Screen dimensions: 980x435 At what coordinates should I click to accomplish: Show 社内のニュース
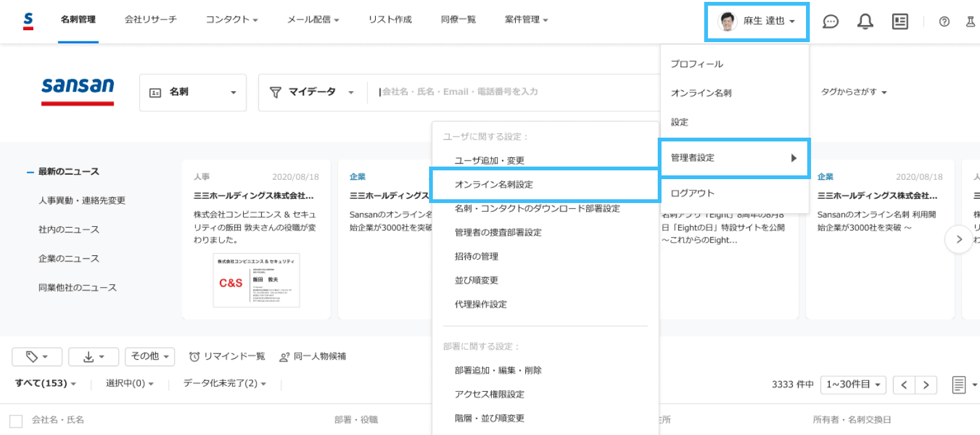[x=68, y=229]
